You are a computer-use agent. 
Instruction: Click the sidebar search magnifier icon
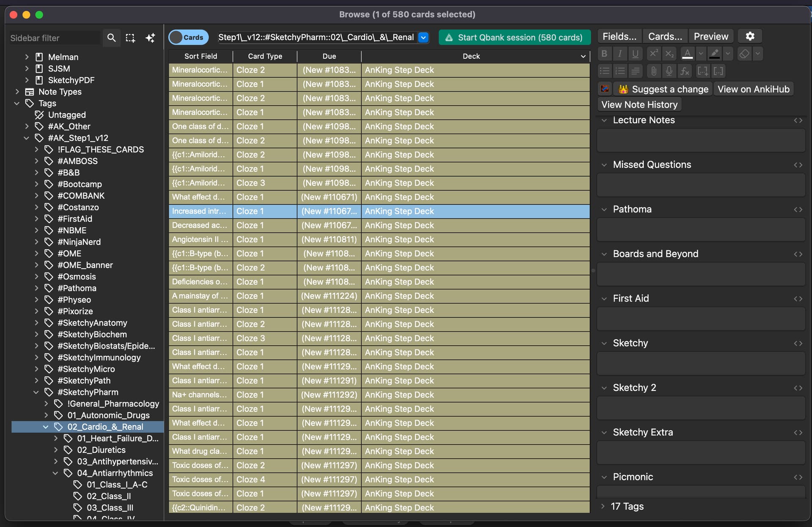click(111, 38)
